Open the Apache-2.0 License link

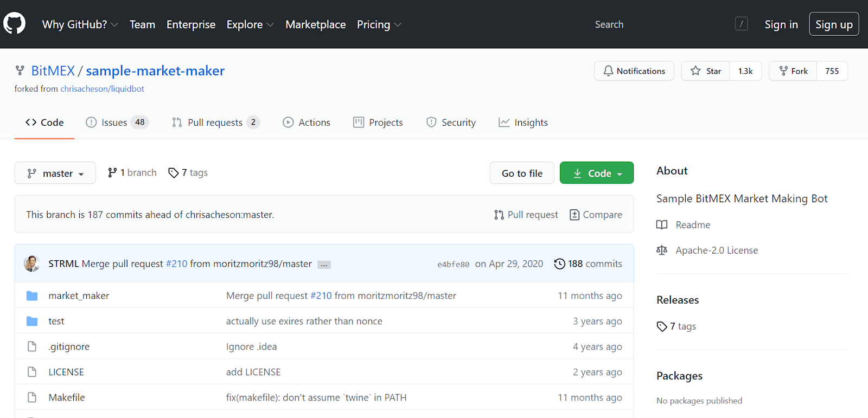(x=717, y=250)
